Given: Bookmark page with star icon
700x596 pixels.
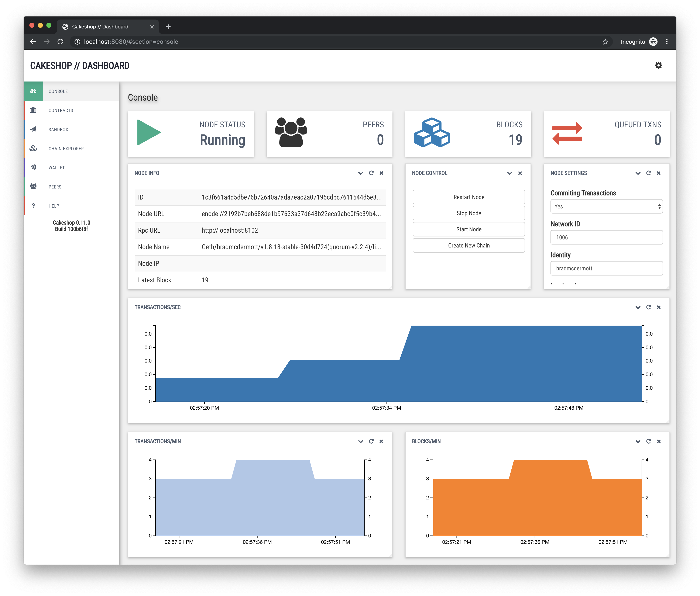Looking at the screenshot, I should pos(605,42).
